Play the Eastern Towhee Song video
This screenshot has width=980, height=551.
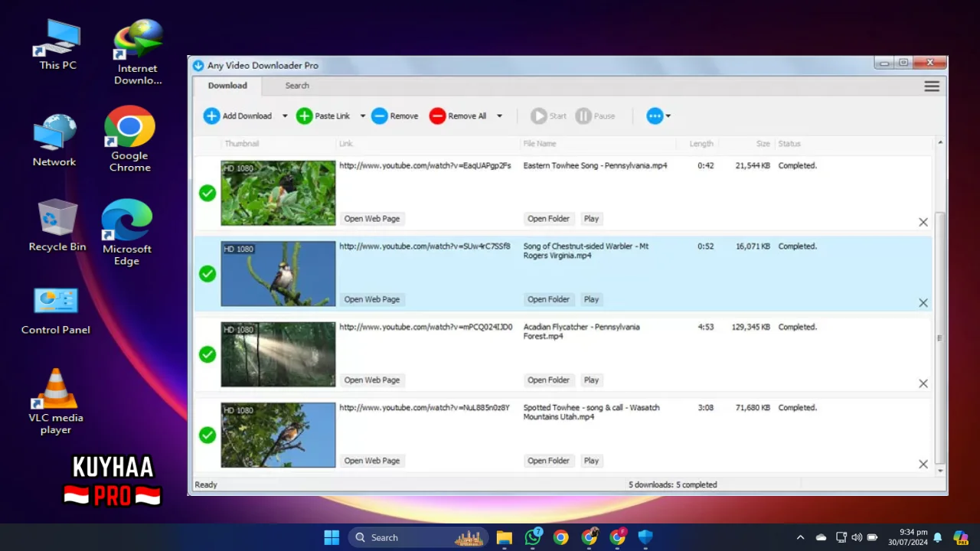591,219
